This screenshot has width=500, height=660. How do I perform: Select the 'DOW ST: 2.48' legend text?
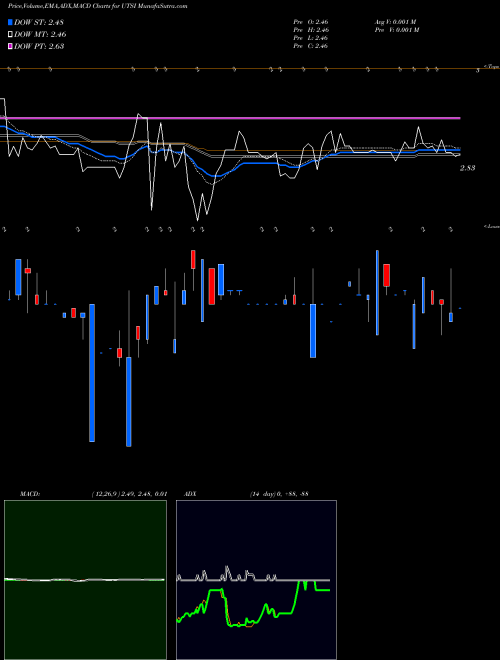[39, 22]
